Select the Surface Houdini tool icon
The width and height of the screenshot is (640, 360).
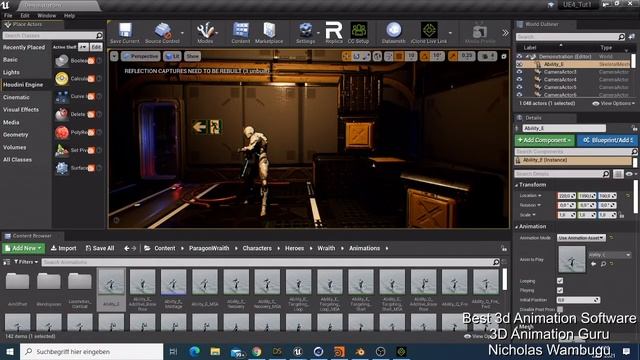click(62, 168)
